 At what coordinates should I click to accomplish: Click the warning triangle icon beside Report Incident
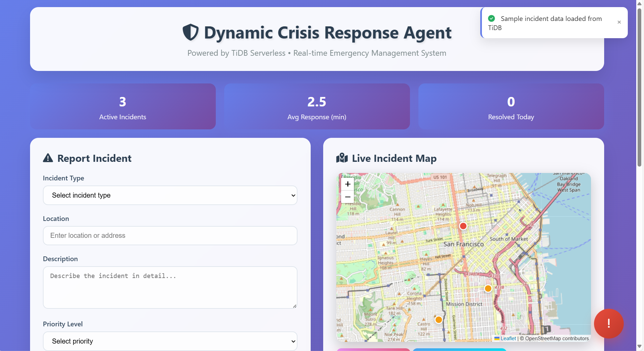point(48,158)
